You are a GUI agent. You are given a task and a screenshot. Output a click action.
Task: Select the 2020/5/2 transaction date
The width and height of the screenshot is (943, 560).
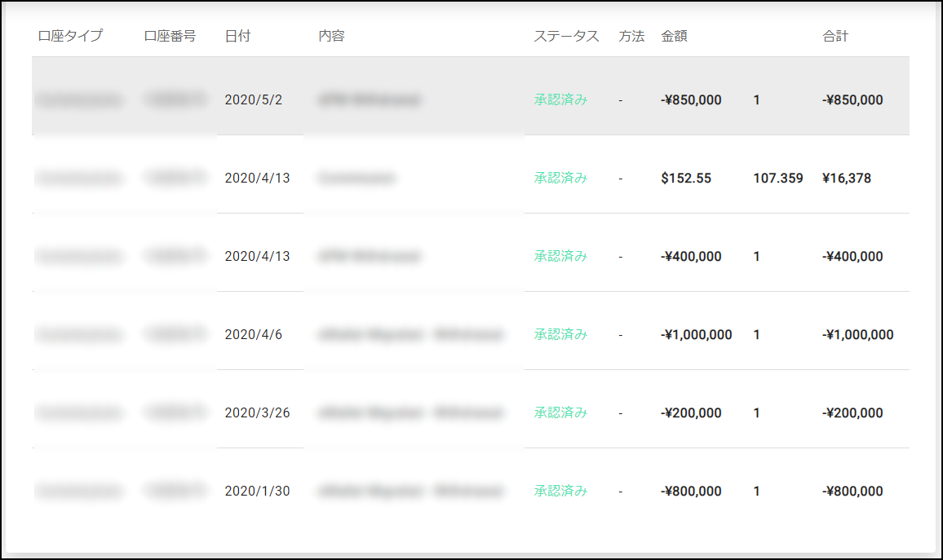click(254, 100)
